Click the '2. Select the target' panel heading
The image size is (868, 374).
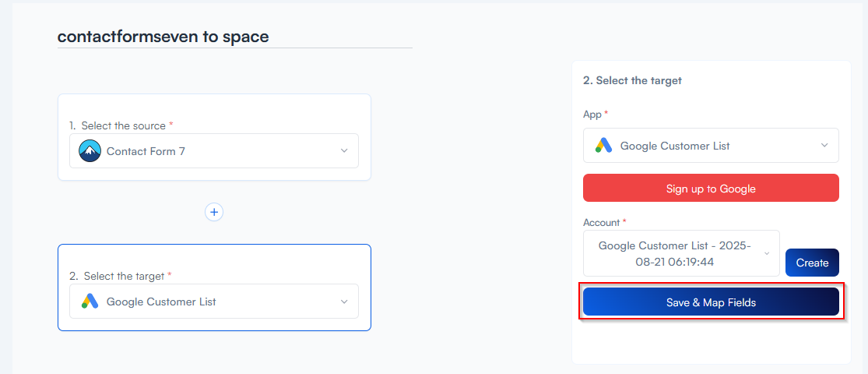click(632, 80)
